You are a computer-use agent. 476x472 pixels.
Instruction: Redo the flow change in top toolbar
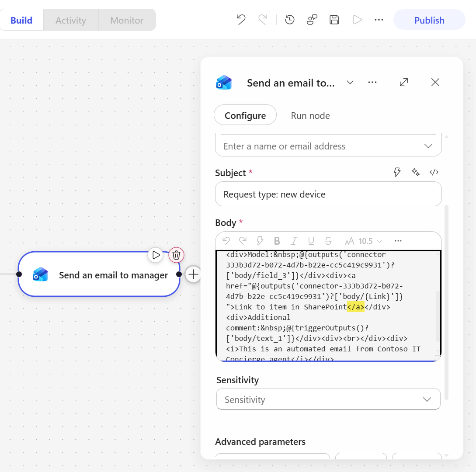tap(263, 20)
